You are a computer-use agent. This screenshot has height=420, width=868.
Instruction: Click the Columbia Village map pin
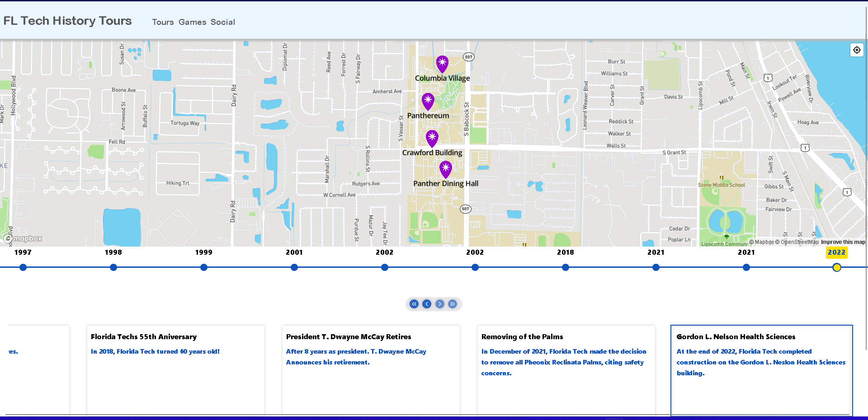coord(442,64)
